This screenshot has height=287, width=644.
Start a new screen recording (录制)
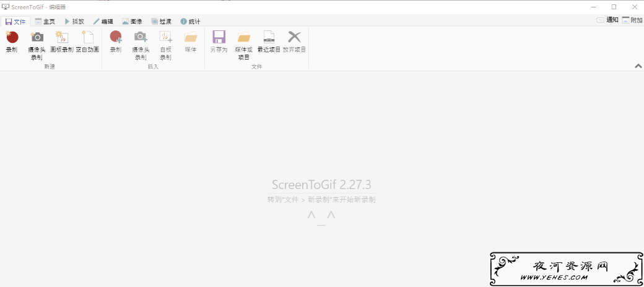coord(12,42)
